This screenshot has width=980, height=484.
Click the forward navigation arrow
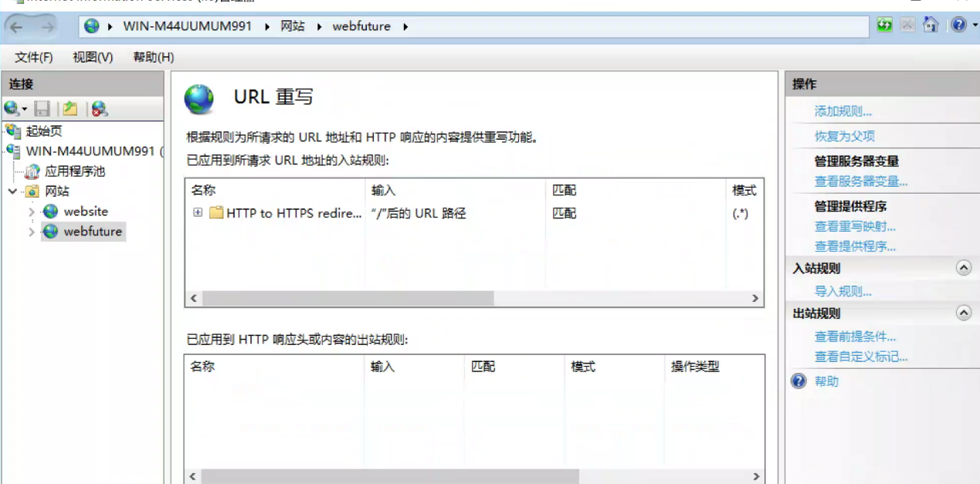click(x=48, y=27)
